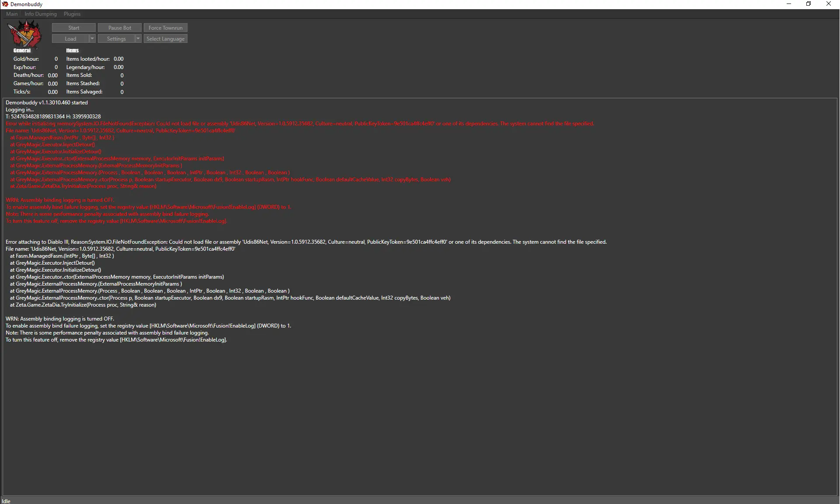
Task: Close the Demonbuddy window
Action: click(x=828, y=4)
